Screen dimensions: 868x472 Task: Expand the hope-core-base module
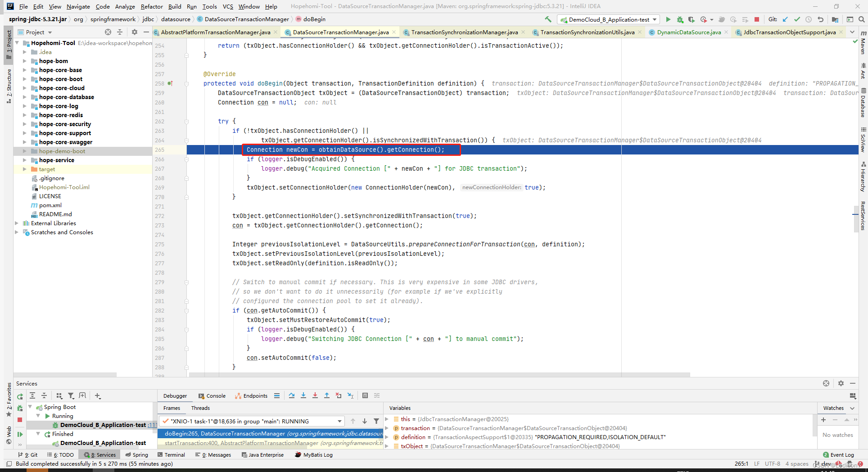pos(25,70)
